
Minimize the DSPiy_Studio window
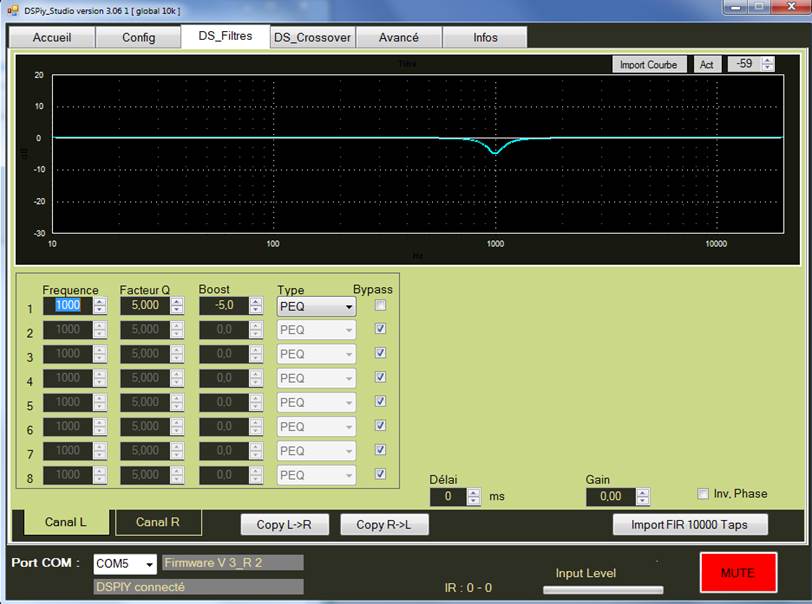click(x=736, y=7)
